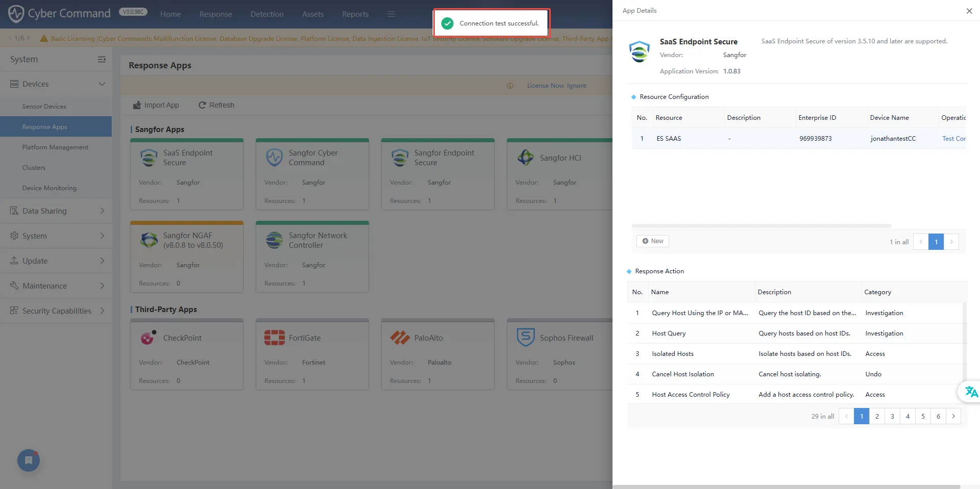The image size is (980, 489).
Task: Collapse the System sidebar menu icon
Action: 102,60
